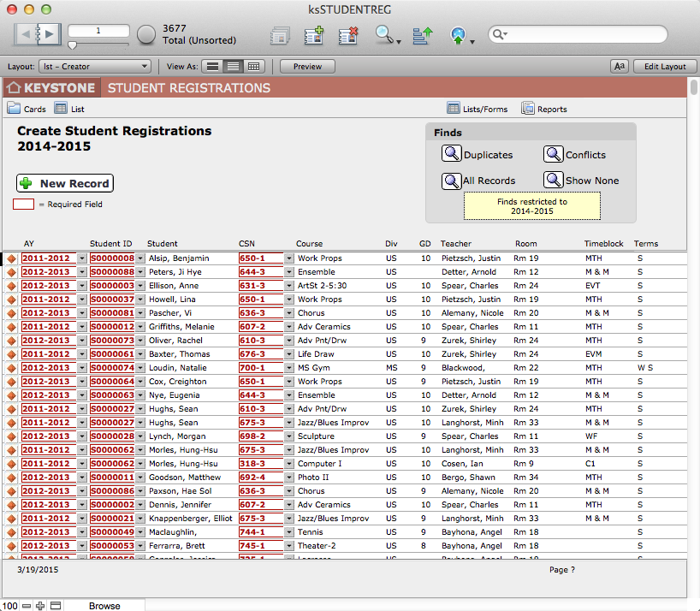Click the diamond icon beside Alsip, Benjamin
The height and width of the screenshot is (611, 700).
[12, 258]
